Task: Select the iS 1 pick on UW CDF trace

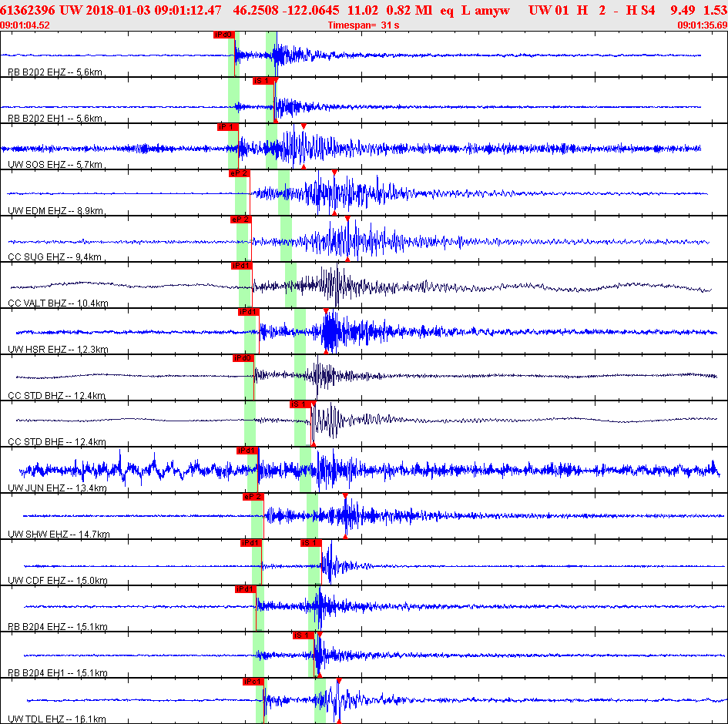Action: [x=310, y=543]
